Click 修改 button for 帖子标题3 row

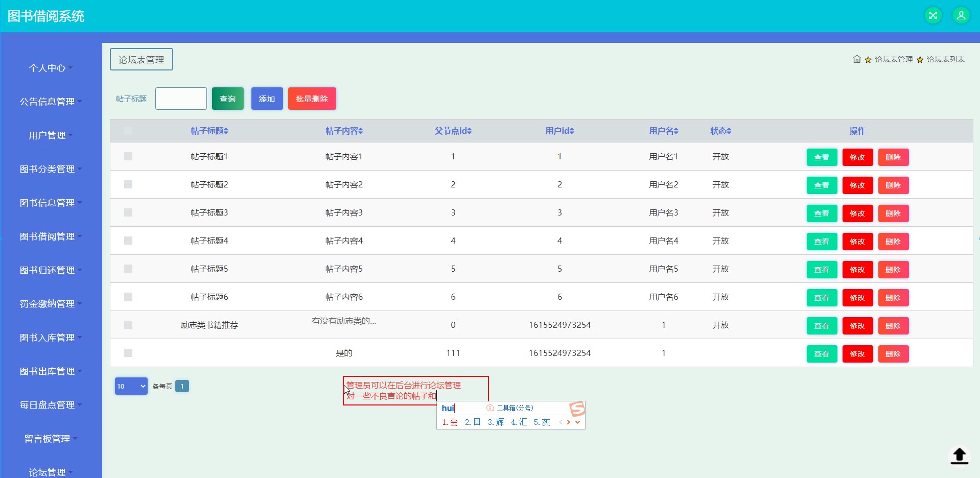pyautogui.click(x=857, y=213)
